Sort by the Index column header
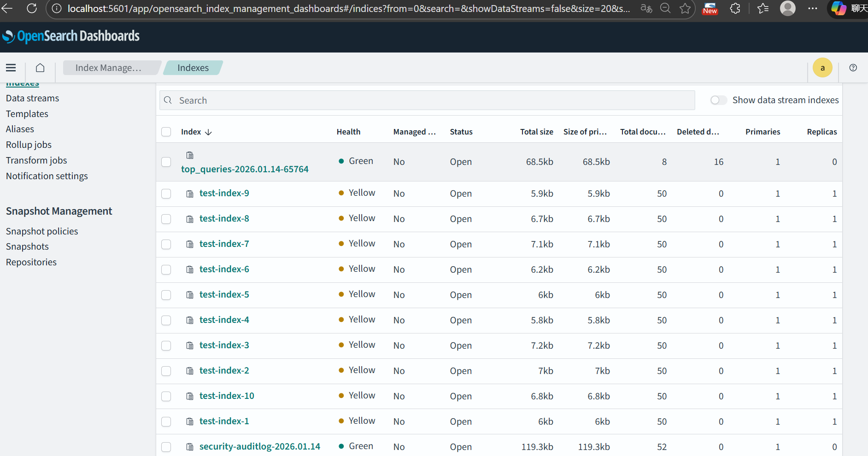Image resolution: width=868 pixels, height=456 pixels. click(x=196, y=132)
